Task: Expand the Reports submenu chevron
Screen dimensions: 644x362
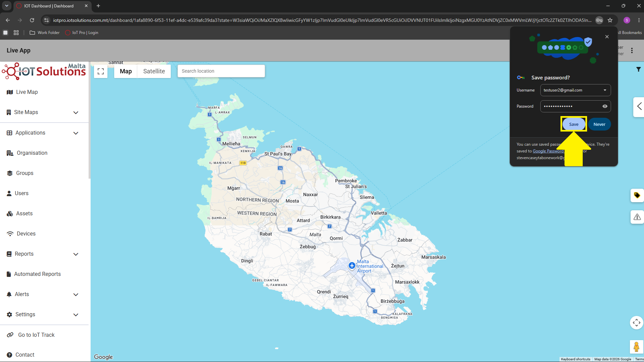Action: 76,254
